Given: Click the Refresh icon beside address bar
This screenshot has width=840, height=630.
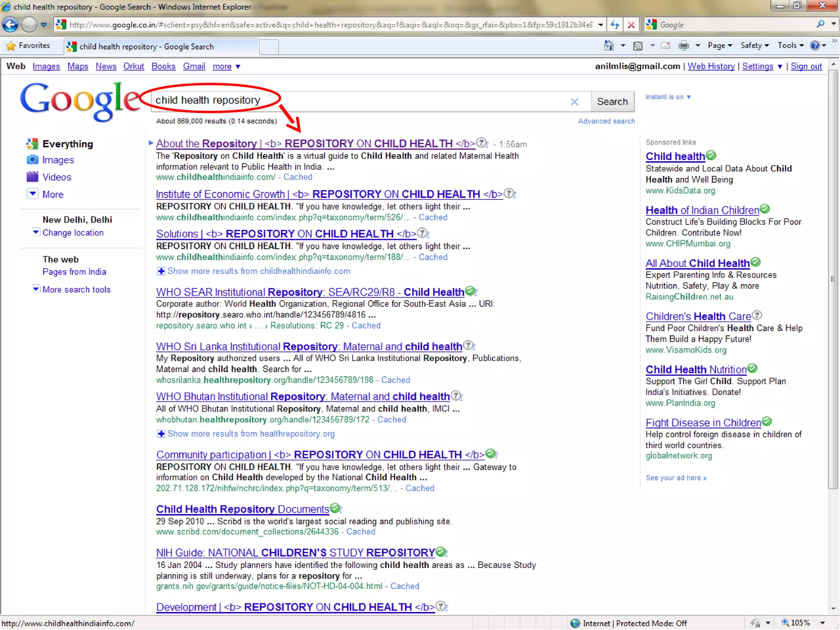Looking at the screenshot, I should (x=614, y=25).
